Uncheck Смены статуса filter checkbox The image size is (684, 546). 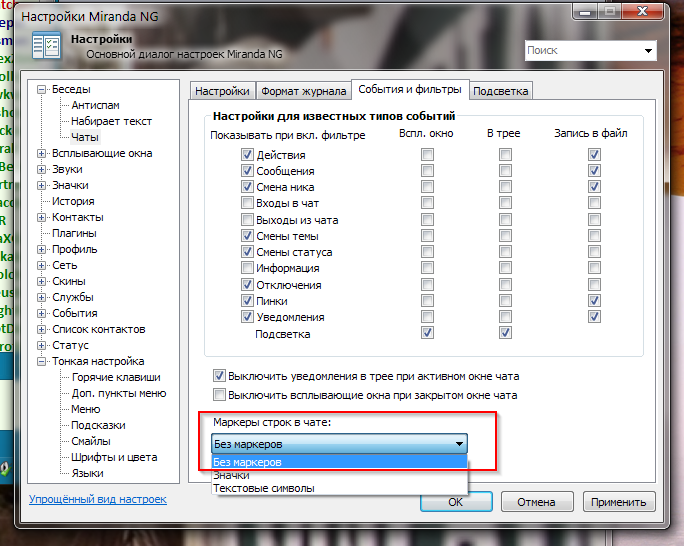click(247, 252)
